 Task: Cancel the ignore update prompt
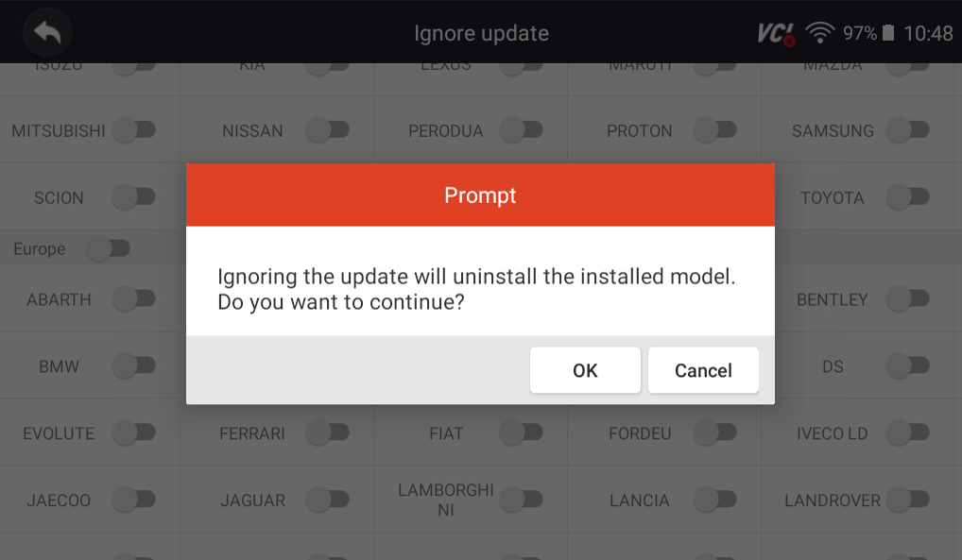[703, 369]
